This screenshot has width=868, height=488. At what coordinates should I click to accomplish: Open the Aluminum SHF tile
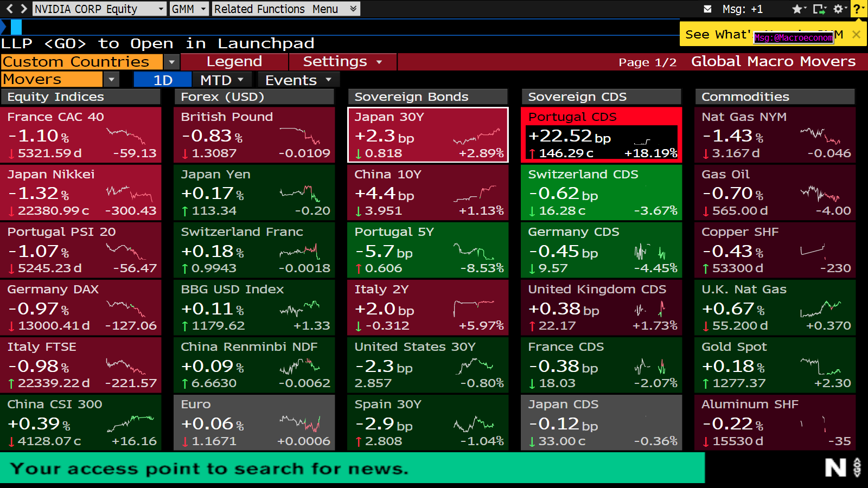pos(775,422)
